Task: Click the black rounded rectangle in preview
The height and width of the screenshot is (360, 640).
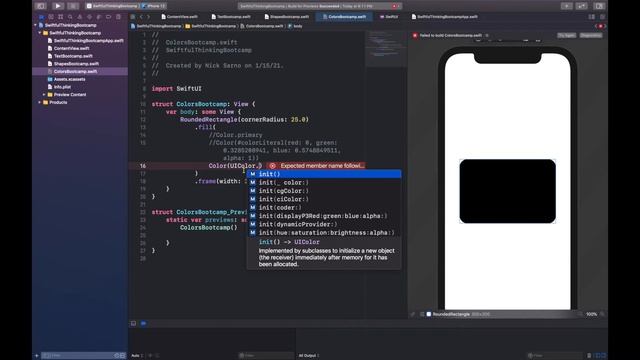Action: pos(507,191)
